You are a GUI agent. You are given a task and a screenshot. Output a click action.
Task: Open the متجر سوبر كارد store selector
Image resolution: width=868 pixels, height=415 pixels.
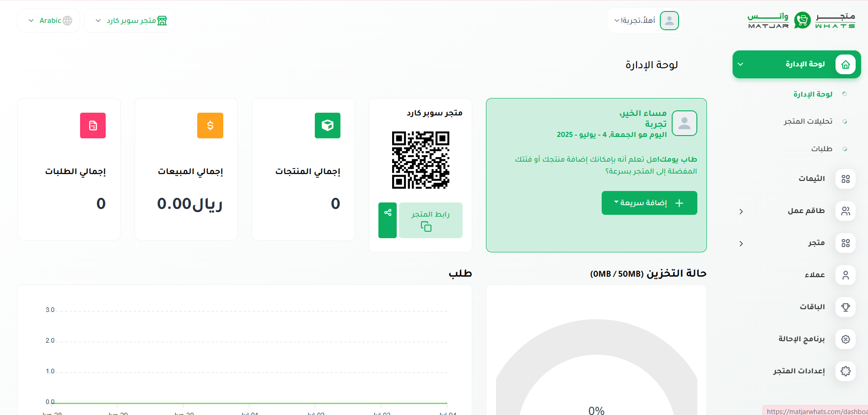pyautogui.click(x=129, y=21)
